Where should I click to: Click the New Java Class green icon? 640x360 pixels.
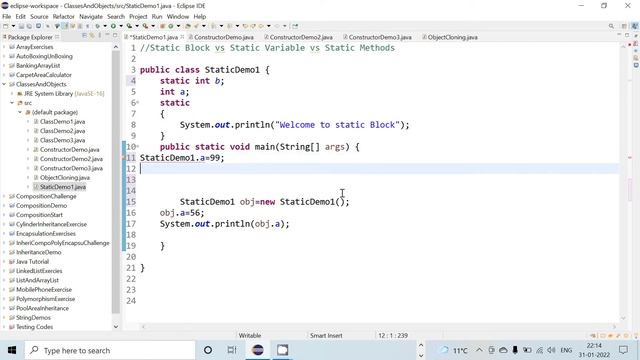click(x=171, y=26)
